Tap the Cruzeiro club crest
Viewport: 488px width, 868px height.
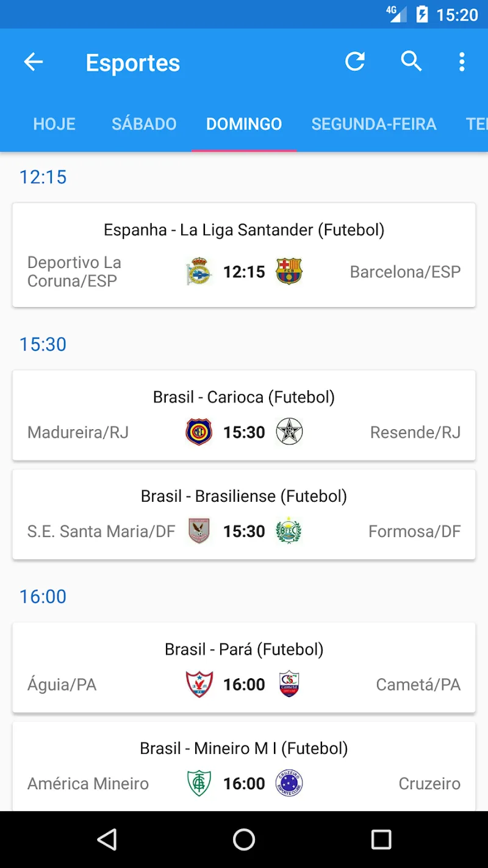coord(289,783)
